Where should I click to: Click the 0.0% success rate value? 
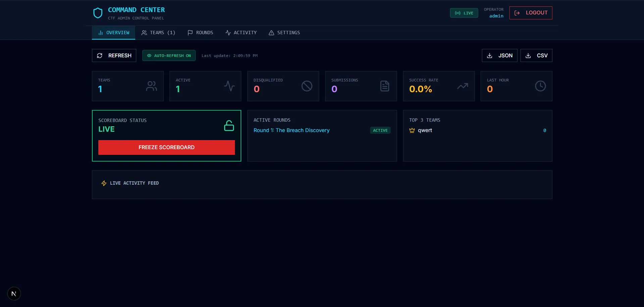(420, 89)
